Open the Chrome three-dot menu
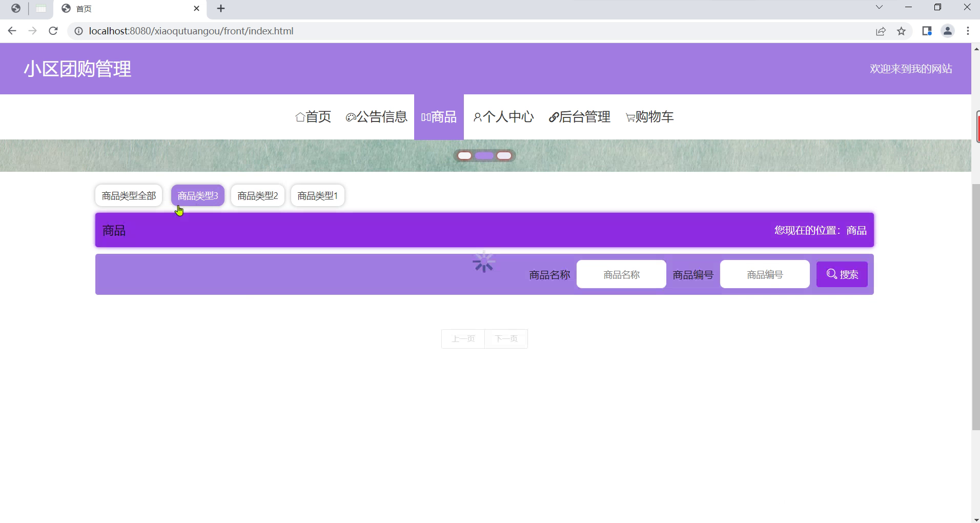The width and height of the screenshot is (980, 523). tap(968, 31)
